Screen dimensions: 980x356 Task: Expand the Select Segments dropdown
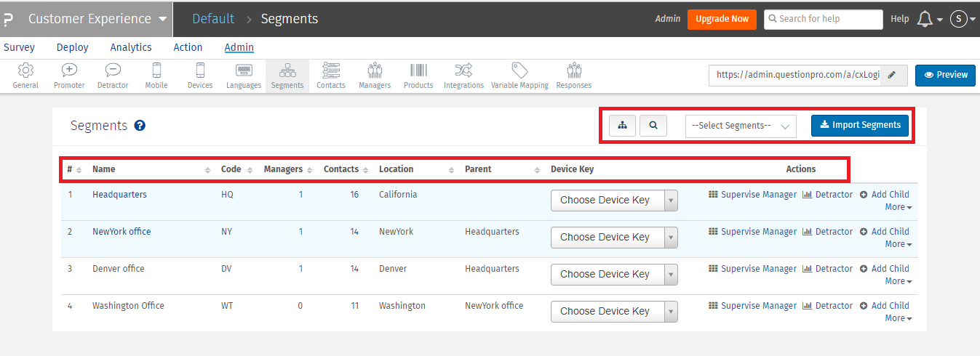tap(741, 126)
